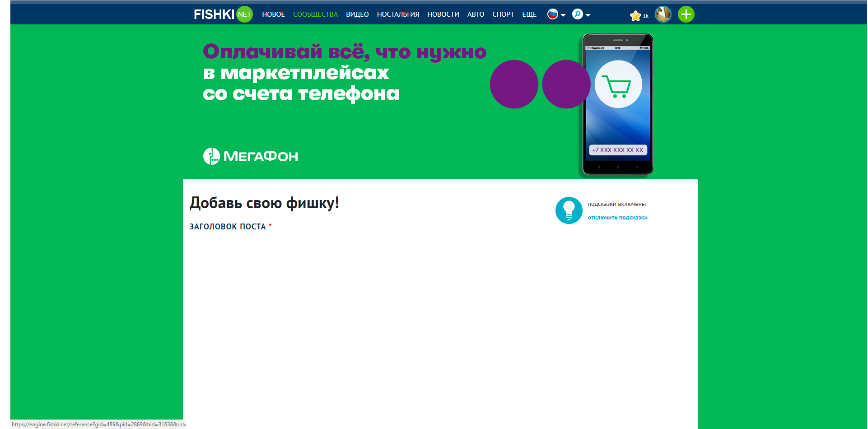Click the +7 XXX phone number field
The image size is (868, 429).
(x=618, y=150)
